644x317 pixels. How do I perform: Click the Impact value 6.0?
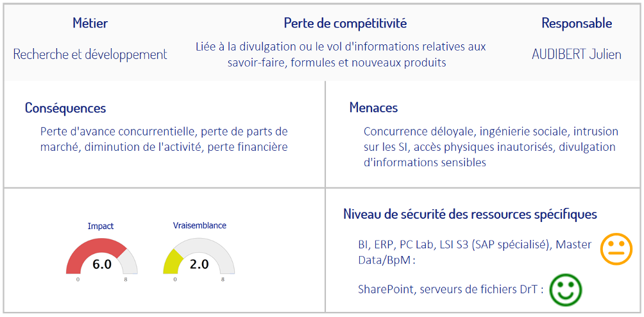point(102,265)
